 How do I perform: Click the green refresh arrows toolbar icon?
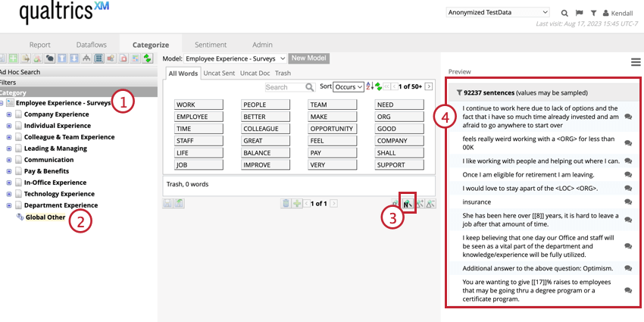pos(148,58)
